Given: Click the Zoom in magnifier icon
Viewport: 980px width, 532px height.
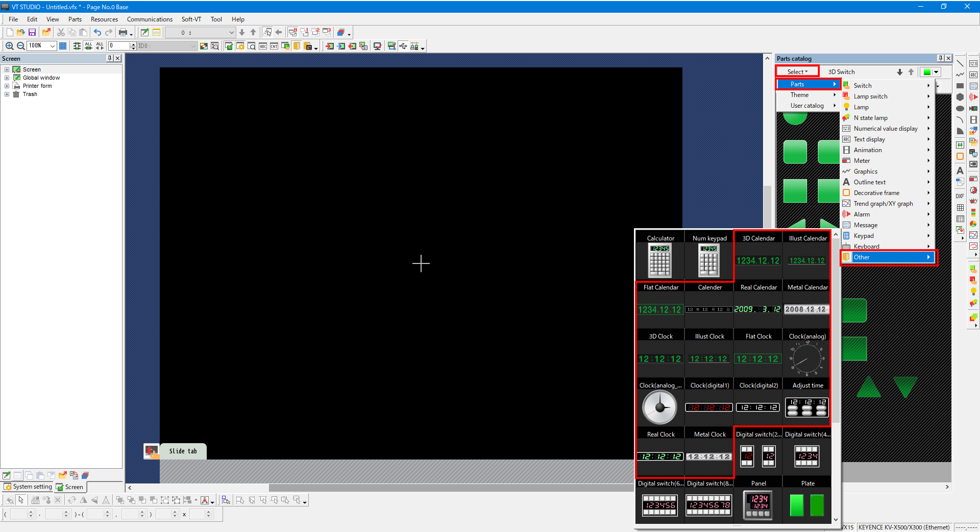Looking at the screenshot, I should pyautogui.click(x=9, y=46).
